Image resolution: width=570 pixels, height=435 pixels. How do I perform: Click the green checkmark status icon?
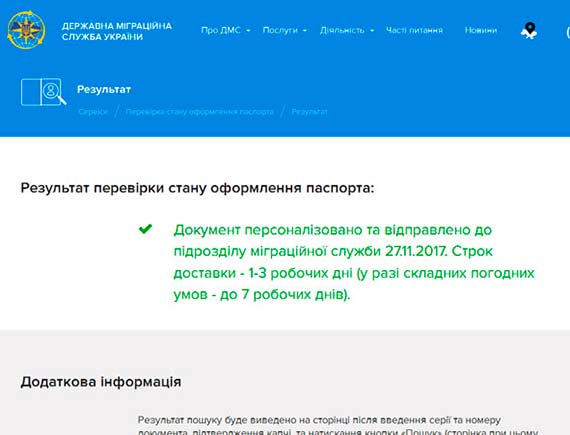click(145, 229)
